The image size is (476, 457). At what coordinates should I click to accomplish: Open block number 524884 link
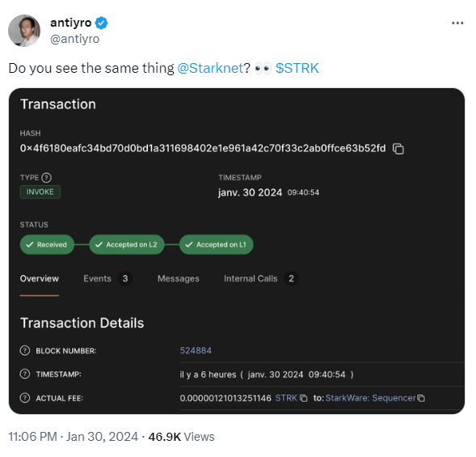(x=196, y=351)
